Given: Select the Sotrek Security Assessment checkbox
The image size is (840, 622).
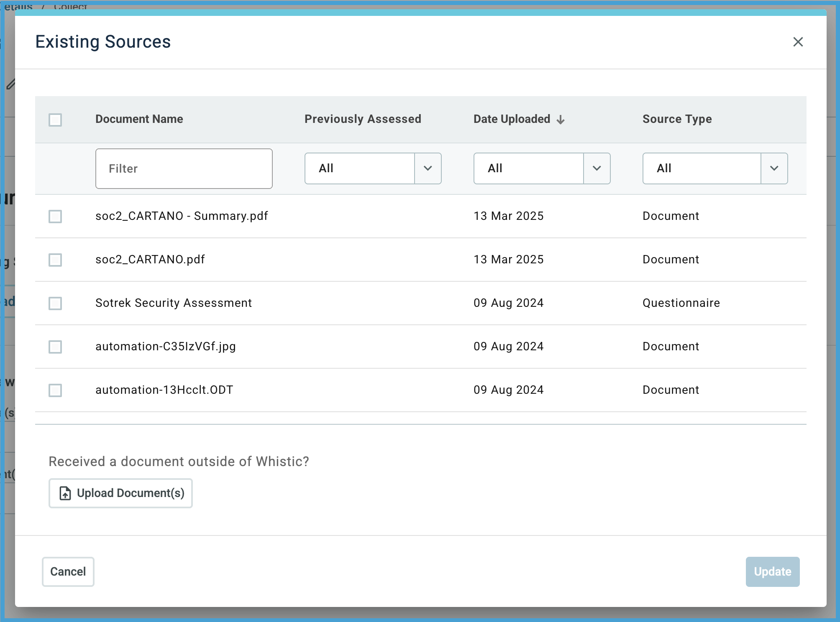Looking at the screenshot, I should (x=55, y=303).
